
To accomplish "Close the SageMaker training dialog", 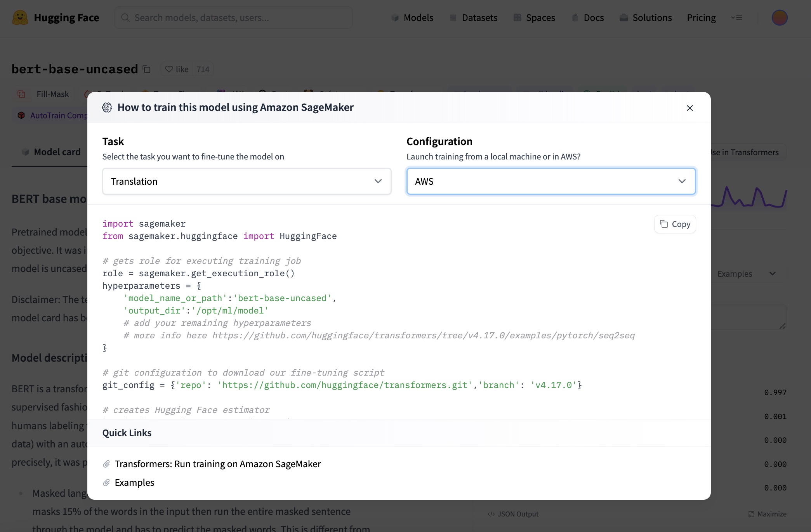I will tap(689, 108).
